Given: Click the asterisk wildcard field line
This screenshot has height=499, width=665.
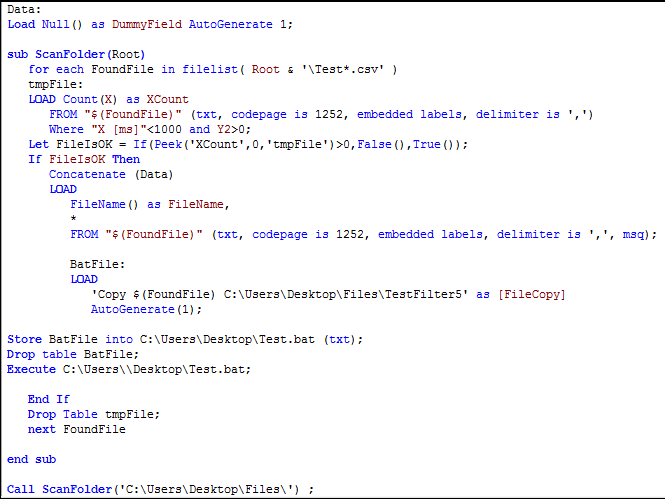Looking at the screenshot, I should coord(73,218).
